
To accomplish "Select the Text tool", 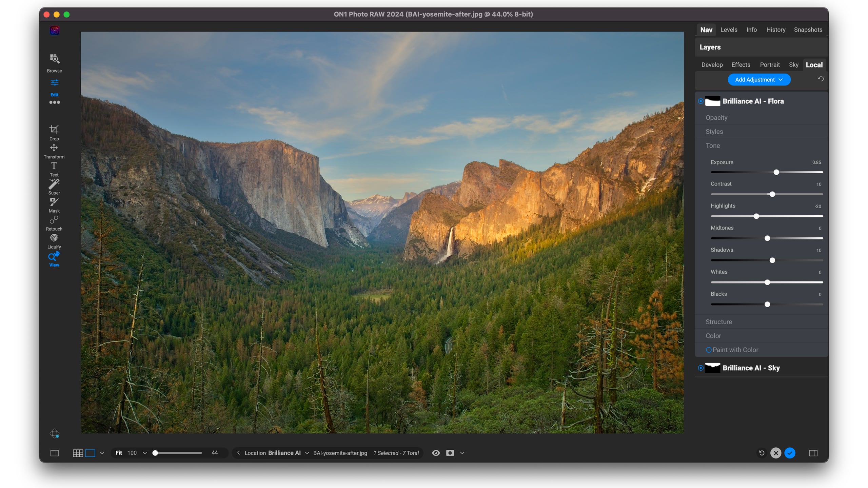I will pyautogui.click(x=54, y=169).
